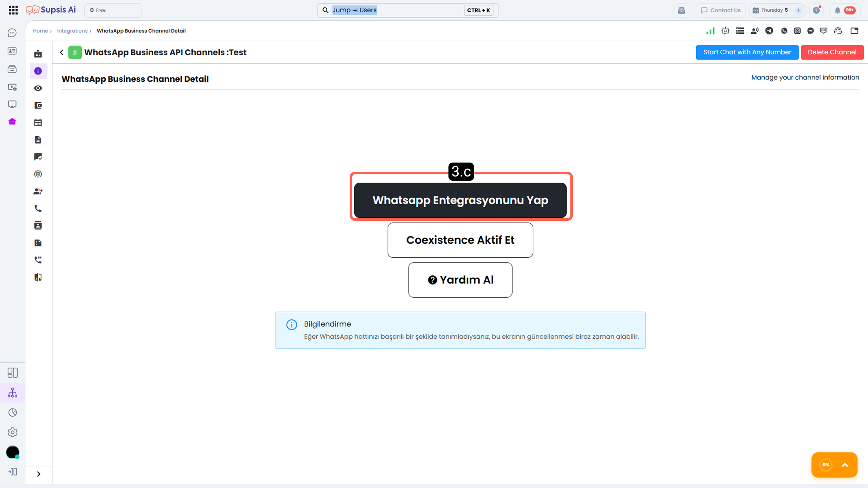Open the add user icon in channel menu

(x=38, y=191)
